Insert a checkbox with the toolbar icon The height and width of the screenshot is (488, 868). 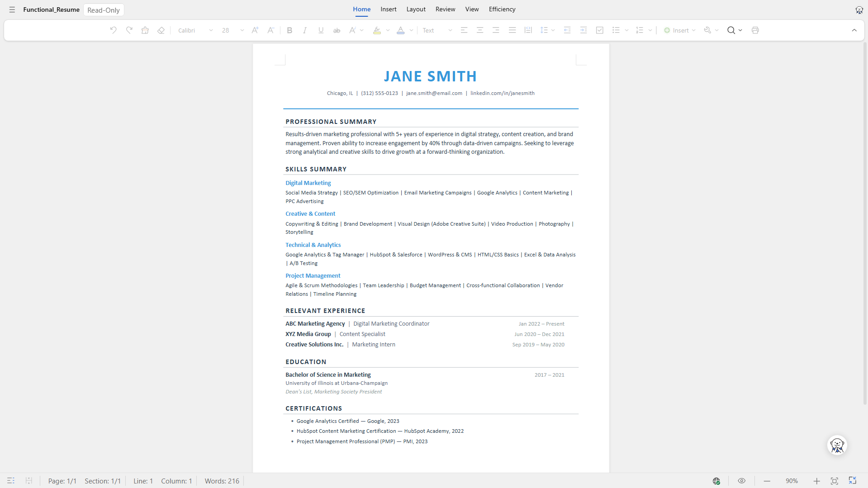tap(600, 30)
